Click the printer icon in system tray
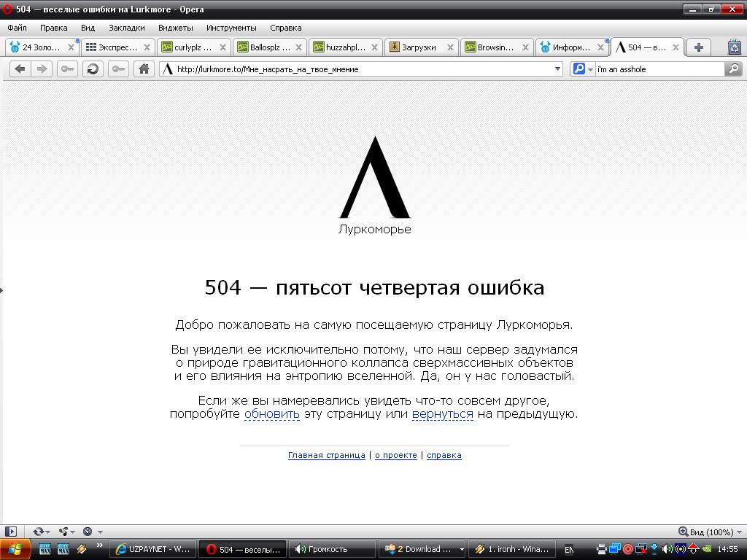The image size is (747, 560). pos(602,549)
